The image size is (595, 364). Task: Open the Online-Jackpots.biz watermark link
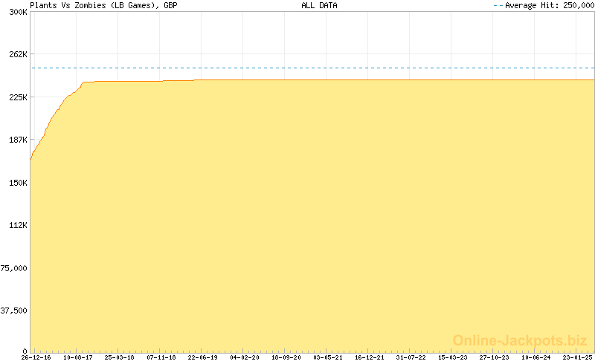(x=520, y=340)
